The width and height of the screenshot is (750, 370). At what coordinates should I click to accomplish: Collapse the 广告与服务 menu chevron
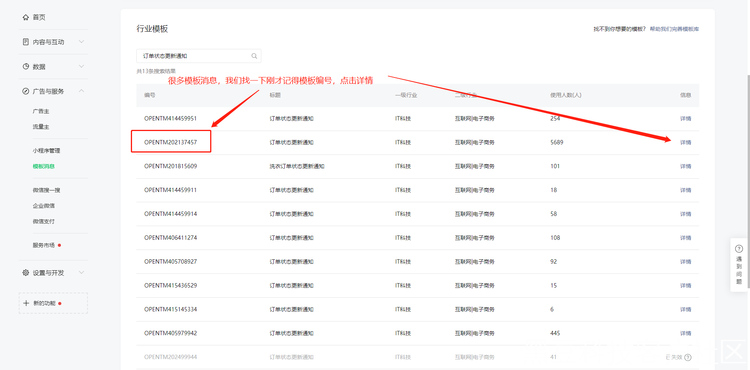pyautogui.click(x=81, y=91)
